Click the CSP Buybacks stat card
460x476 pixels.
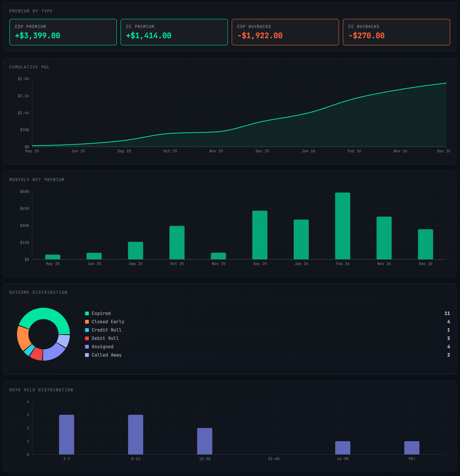coord(285,32)
